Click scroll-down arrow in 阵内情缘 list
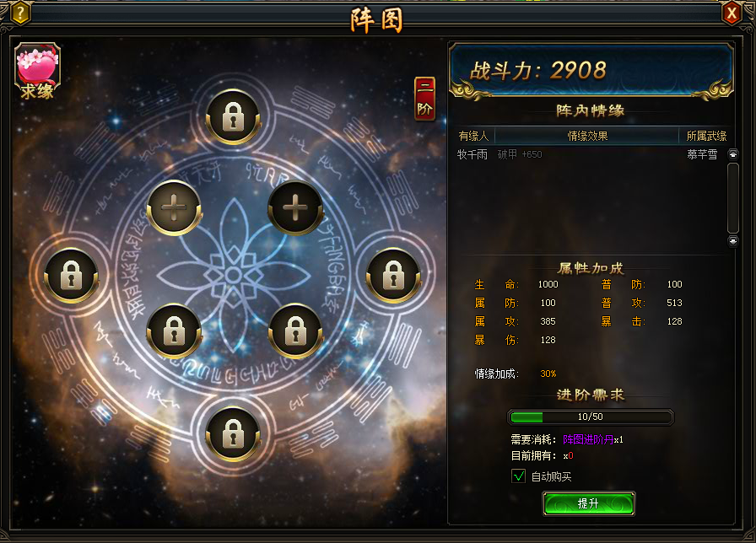Screen dimensions: 756x543 point(733,241)
